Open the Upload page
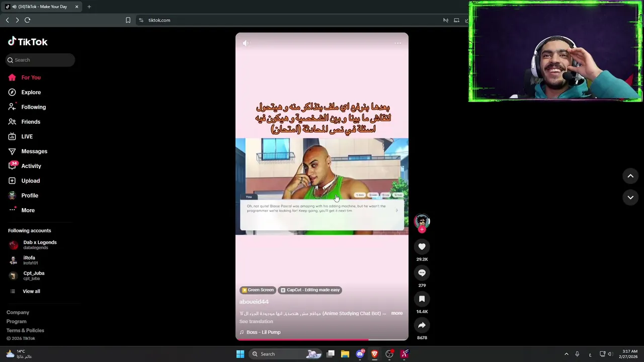Image resolution: width=644 pixels, height=362 pixels. (x=30, y=180)
